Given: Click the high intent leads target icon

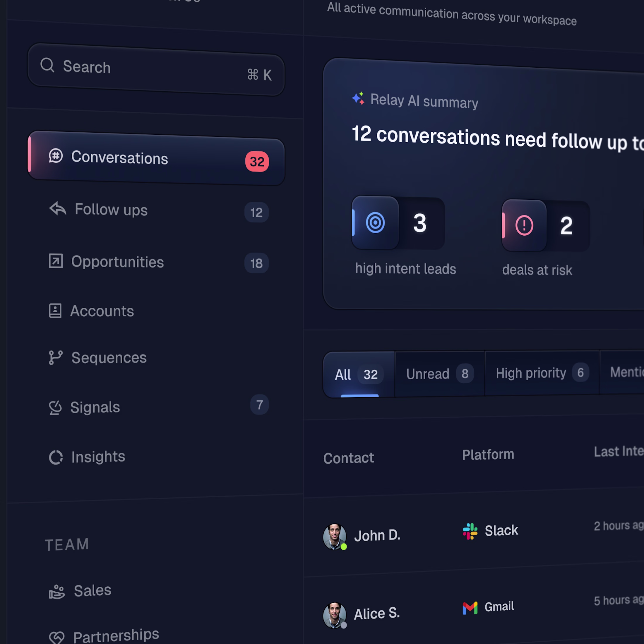Looking at the screenshot, I should (x=375, y=222).
